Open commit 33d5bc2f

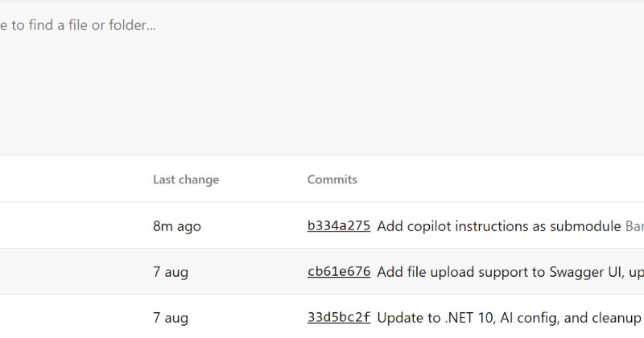339,317
